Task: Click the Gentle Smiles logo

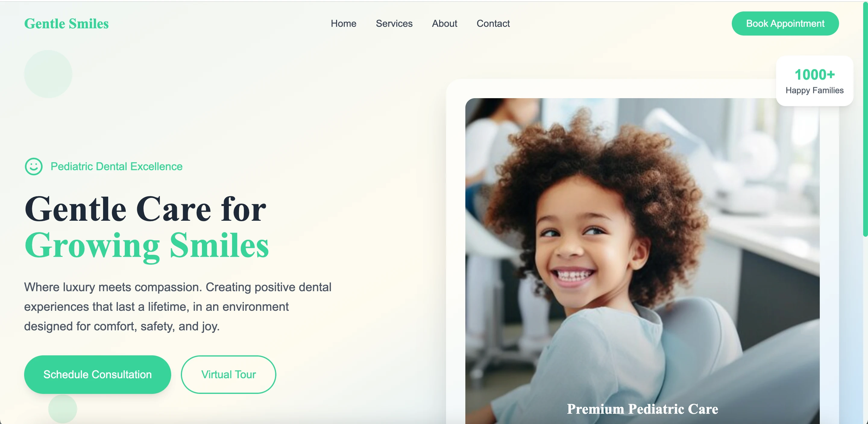Action: (x=66, y=23)
